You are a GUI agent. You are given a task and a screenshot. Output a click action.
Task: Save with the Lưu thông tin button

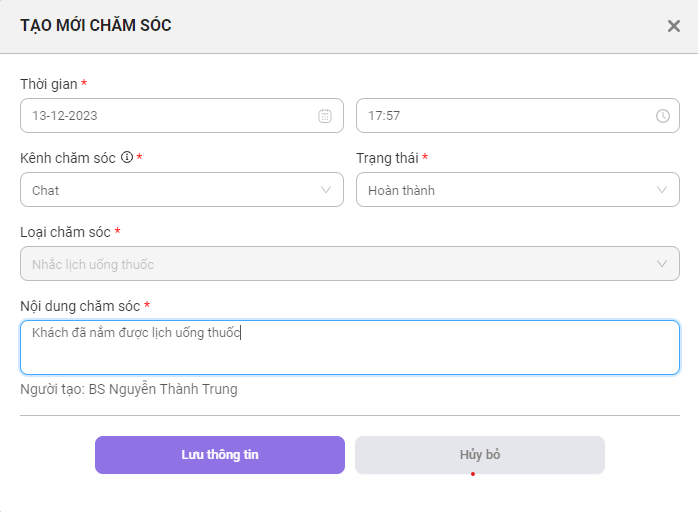[220, 455]
